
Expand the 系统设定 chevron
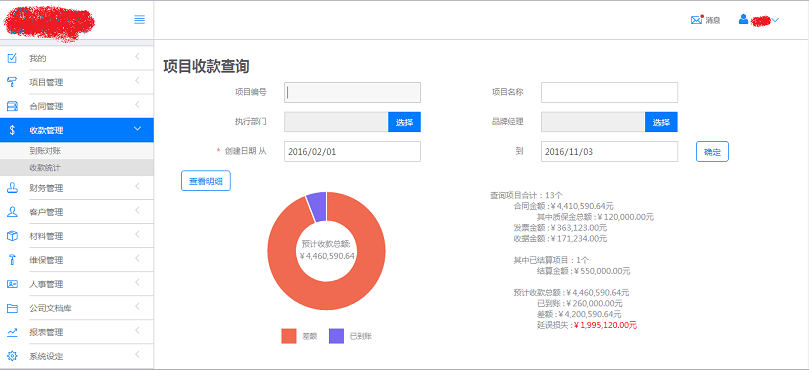click(x=137, y=355)
